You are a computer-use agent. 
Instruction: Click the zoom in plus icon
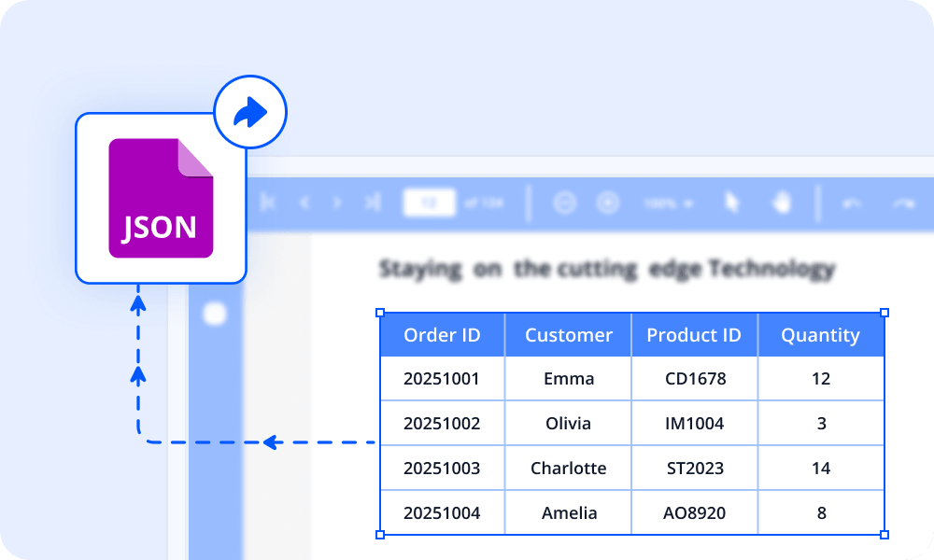click(x=608, y=203)
